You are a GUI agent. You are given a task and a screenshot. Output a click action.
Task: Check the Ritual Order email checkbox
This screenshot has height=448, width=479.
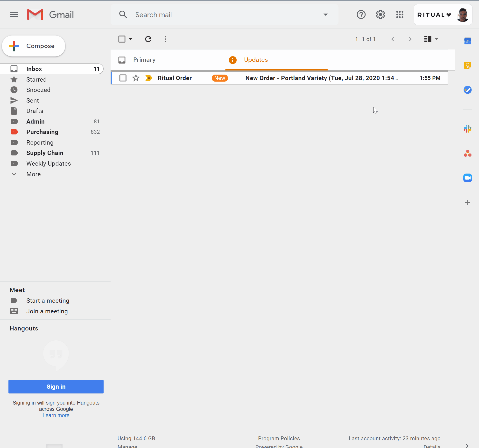coord(123,78)
